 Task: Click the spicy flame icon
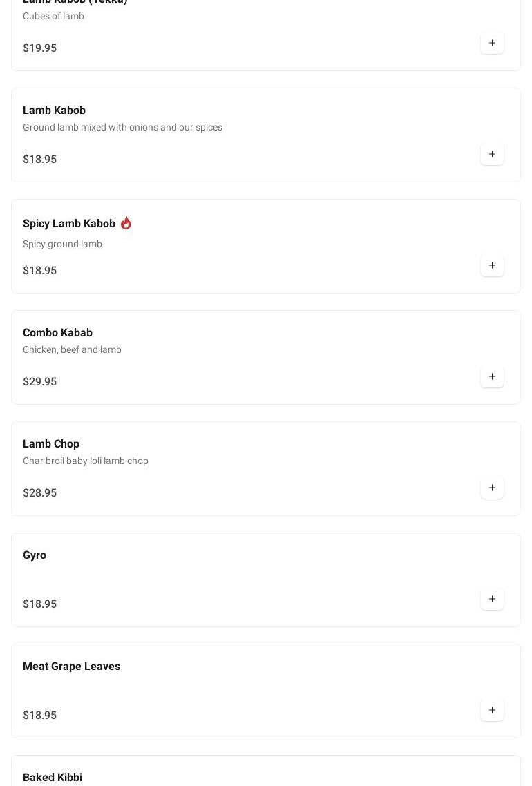126,223
